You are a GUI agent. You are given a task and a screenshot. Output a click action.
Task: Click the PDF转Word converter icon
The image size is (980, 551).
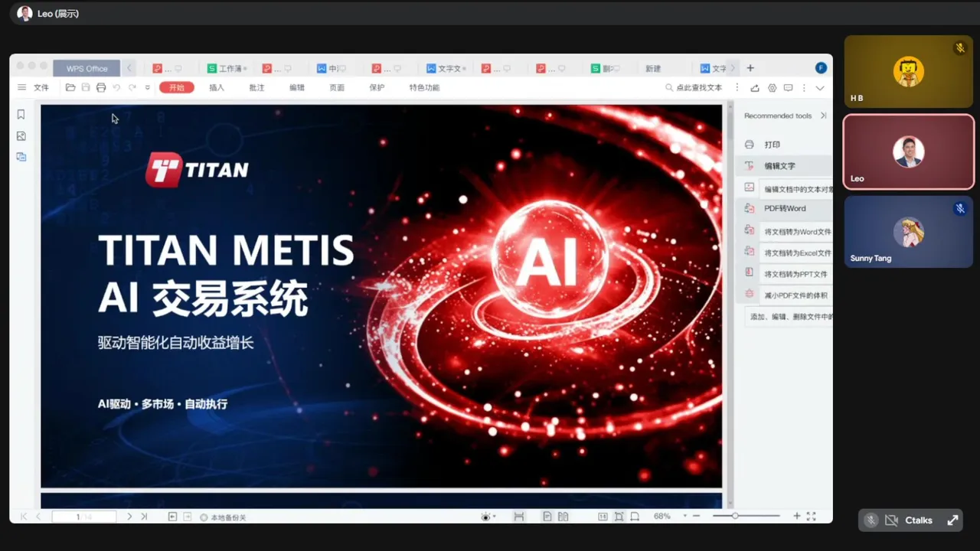[750, 208]
